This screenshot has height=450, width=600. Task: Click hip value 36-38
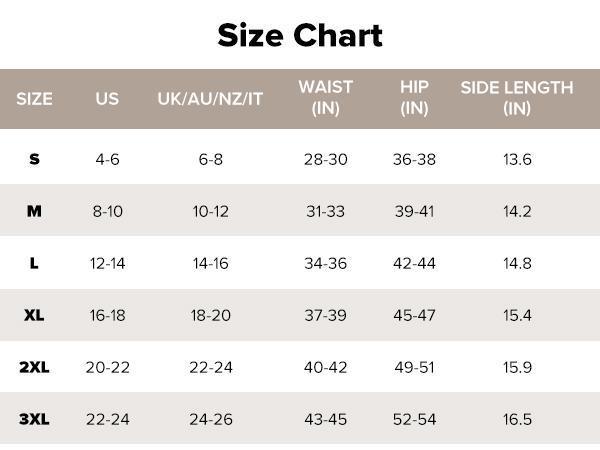[414, 159]
